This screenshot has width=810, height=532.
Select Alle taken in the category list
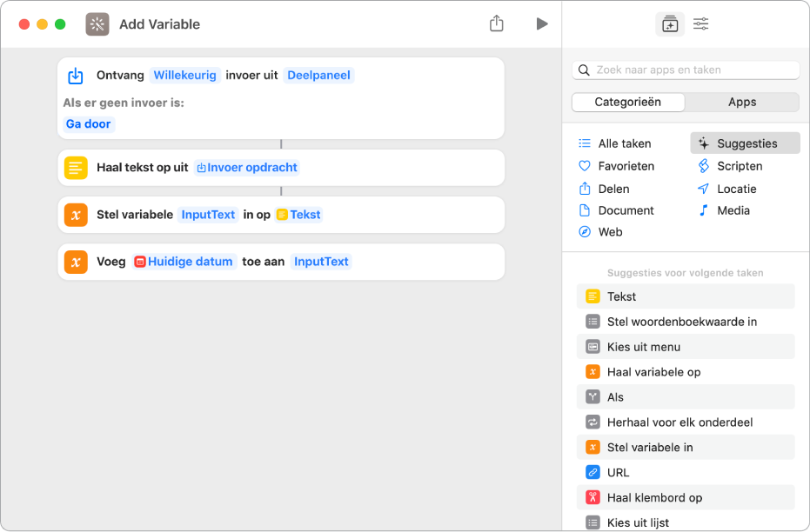(x=624, y=143)
